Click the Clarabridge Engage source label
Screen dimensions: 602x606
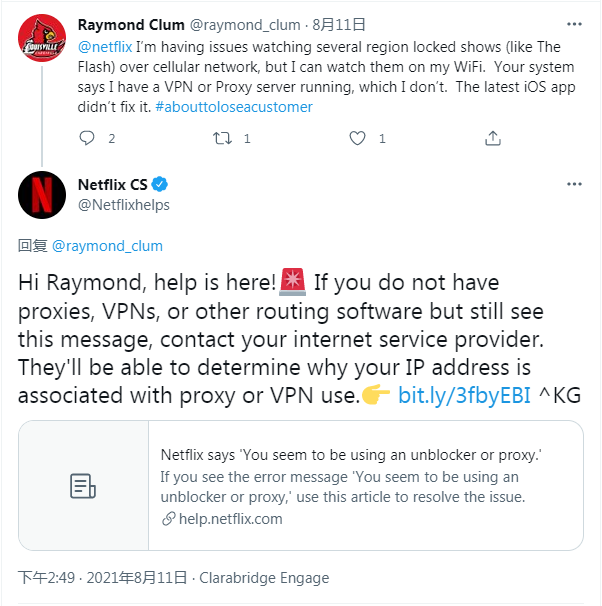click(x=264, y=578)
